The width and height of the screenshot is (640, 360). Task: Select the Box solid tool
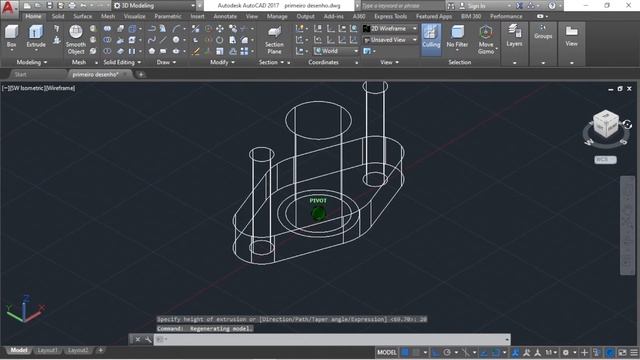pyautogui.click(x=11, y=36)
